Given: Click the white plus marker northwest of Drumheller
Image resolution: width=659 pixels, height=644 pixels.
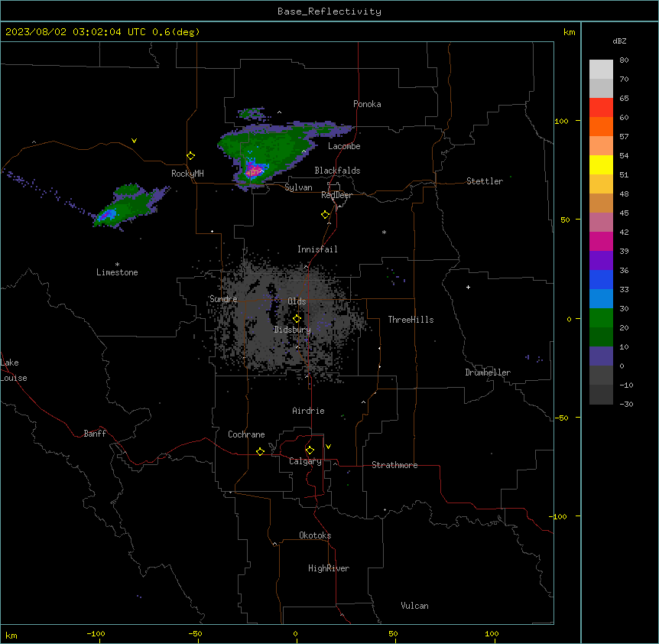Looking at the screenshot, I should tap(468, 287).
